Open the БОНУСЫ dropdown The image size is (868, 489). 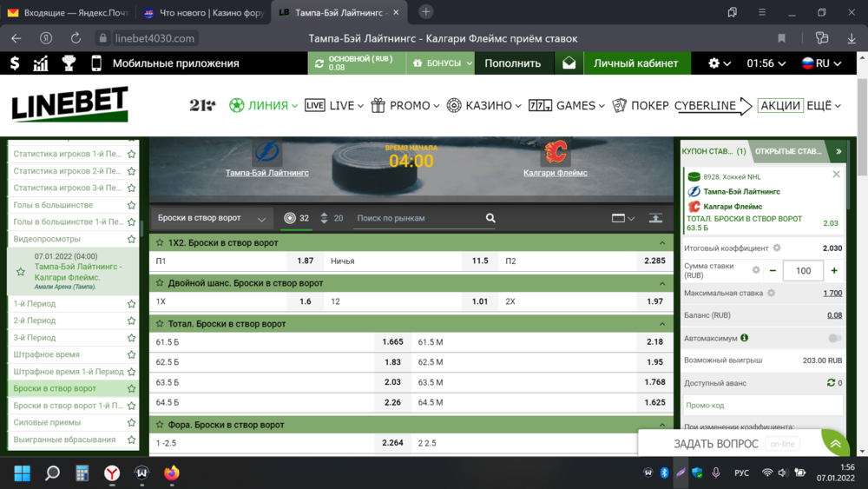441,63
